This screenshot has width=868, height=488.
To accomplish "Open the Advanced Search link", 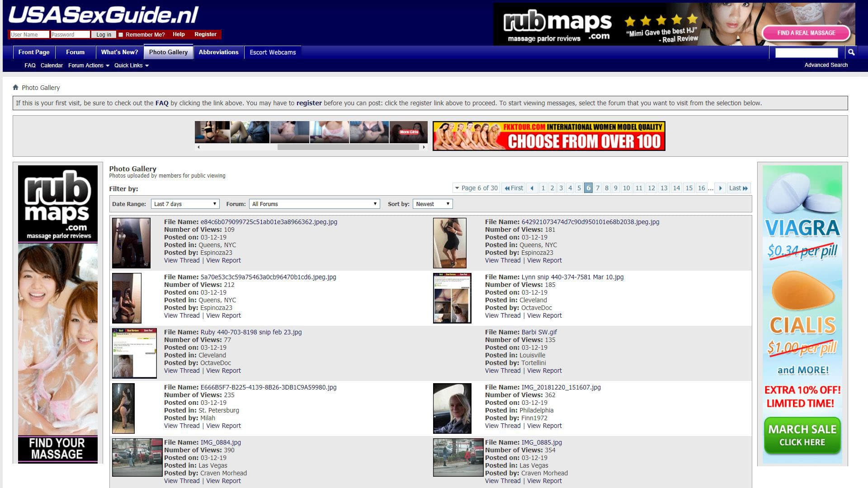I will point(826,65).
